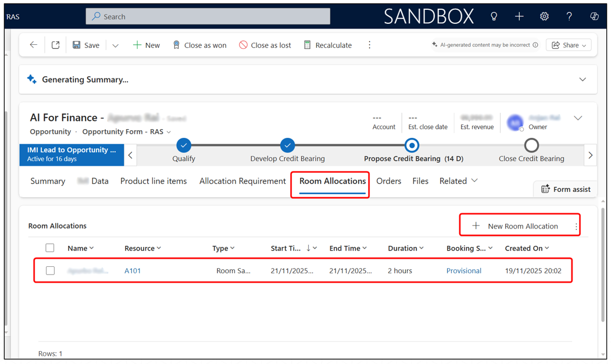Click the Search input field

208,16
